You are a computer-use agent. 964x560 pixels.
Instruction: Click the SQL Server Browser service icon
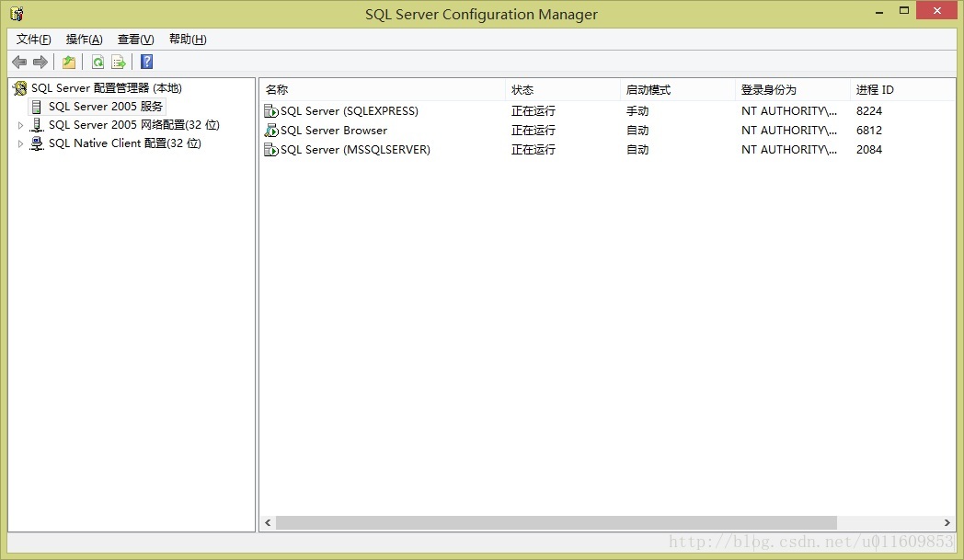(x=271, y=131)
